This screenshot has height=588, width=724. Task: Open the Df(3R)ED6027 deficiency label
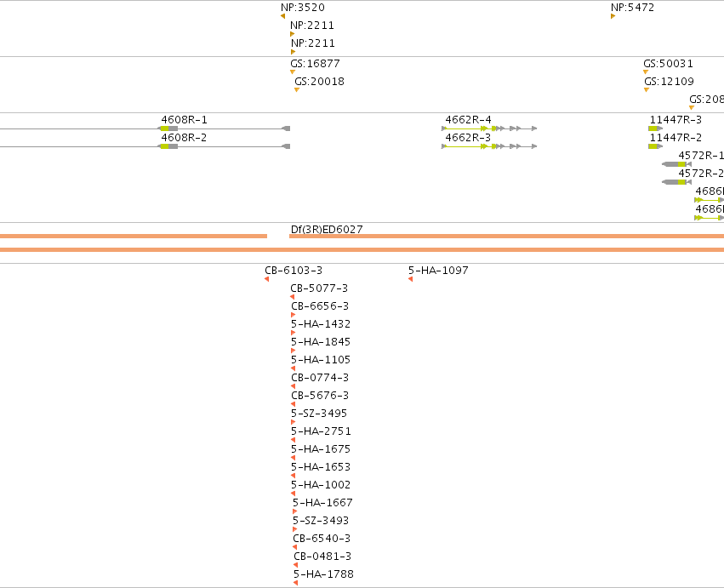[327, 230]
